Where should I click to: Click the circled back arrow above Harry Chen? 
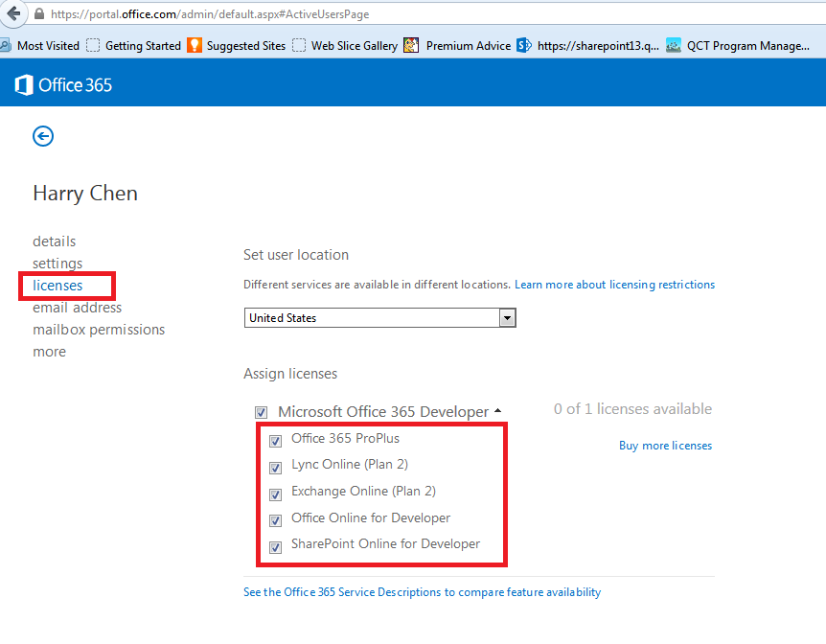[x=43, y=136]
